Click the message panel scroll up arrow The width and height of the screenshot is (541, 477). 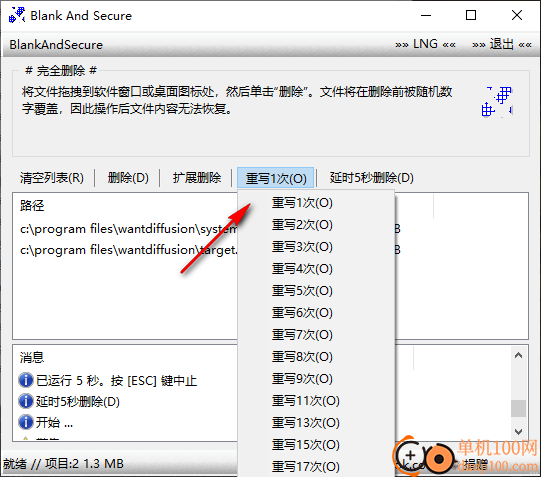518,355
